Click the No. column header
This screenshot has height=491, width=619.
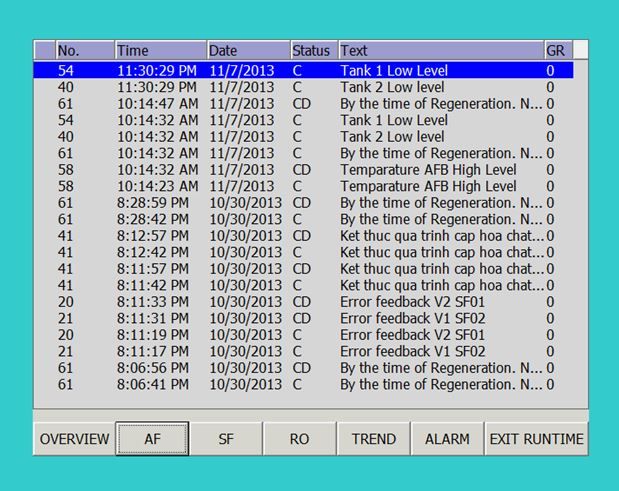click(83, 50)
